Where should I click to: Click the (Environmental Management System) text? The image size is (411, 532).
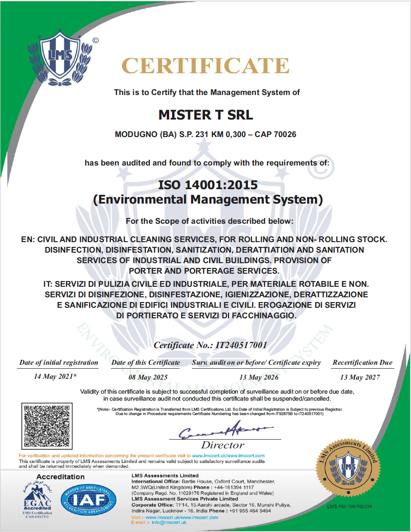(208, 200)
